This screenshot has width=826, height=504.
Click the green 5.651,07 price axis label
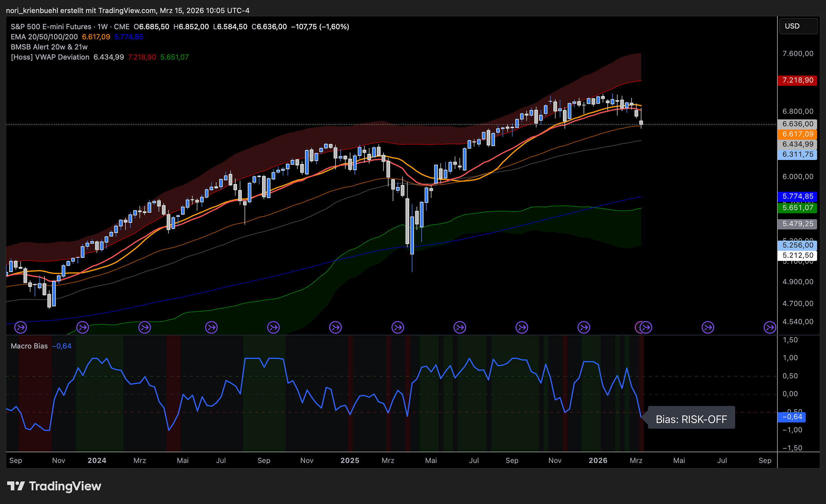click(797, 208)
